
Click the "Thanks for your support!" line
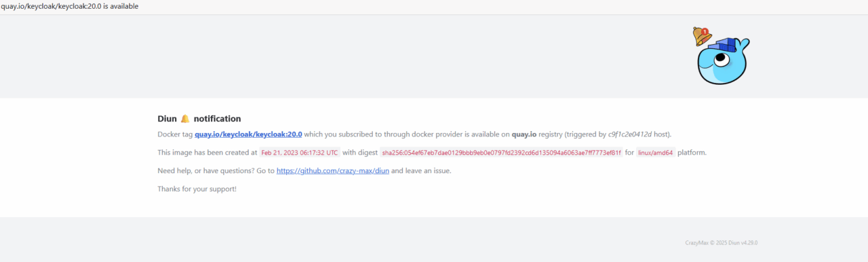tap(197, 189)
